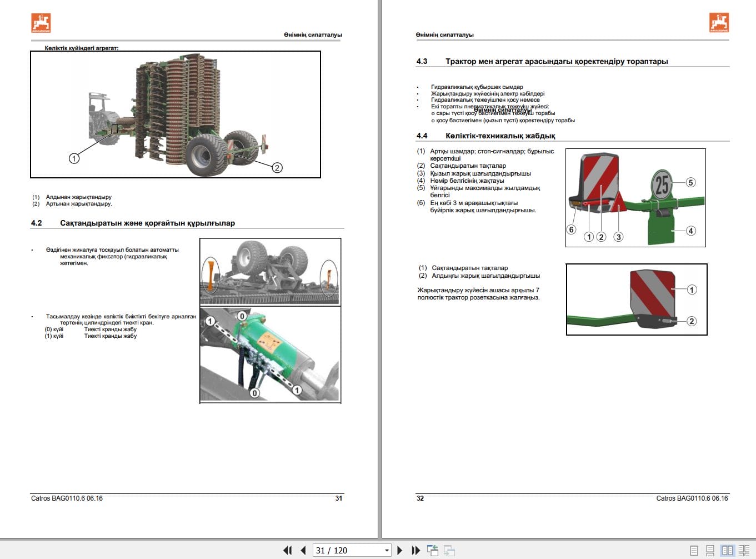Click the green hydraulic cylinder valve image
This screenshot has width=756, height=559.
point(270,355)
